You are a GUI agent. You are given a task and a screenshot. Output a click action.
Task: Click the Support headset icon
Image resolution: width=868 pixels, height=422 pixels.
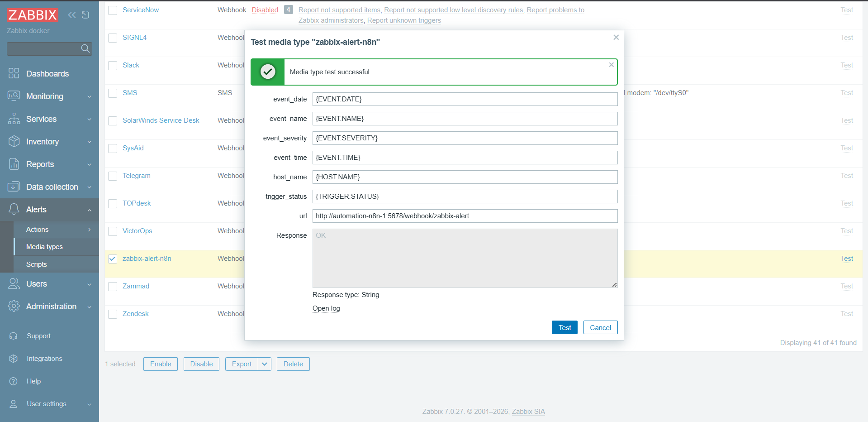tap(14, 336)
